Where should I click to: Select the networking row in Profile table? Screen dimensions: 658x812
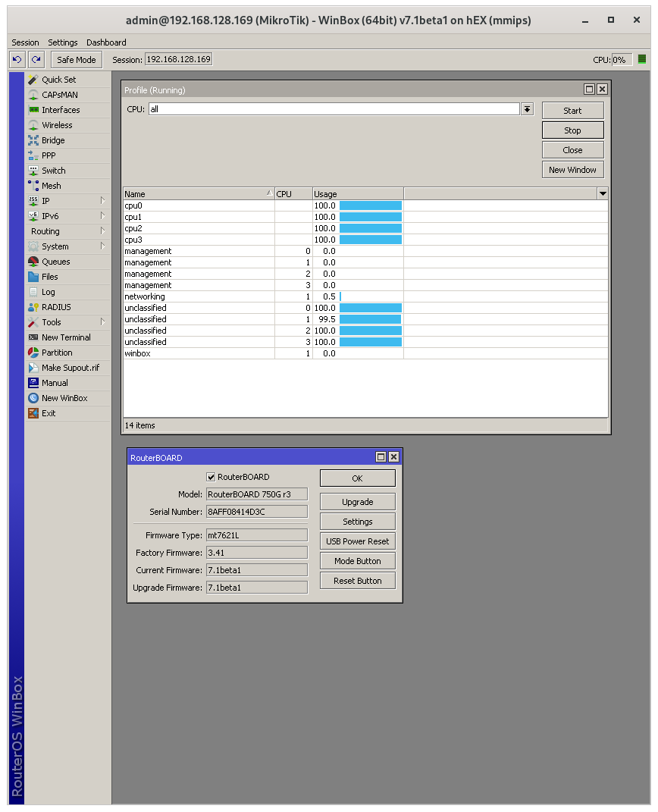365,296
